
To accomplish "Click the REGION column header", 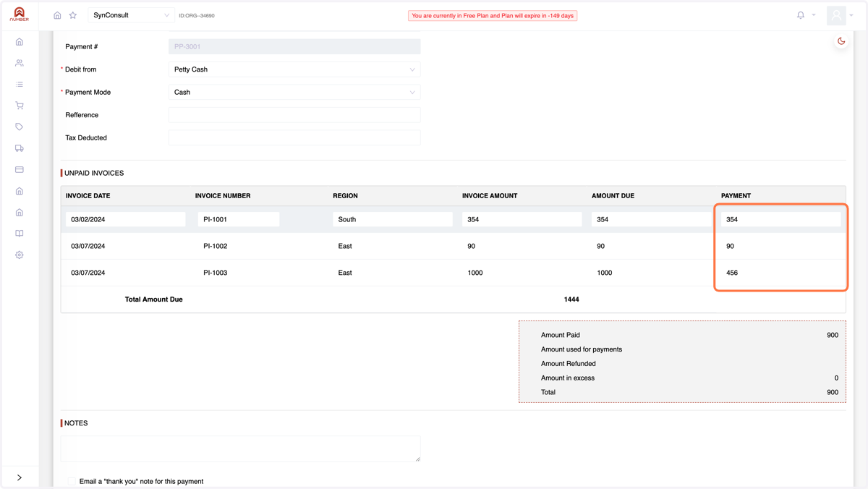I will pyautogui.click(x=345, y=196).
